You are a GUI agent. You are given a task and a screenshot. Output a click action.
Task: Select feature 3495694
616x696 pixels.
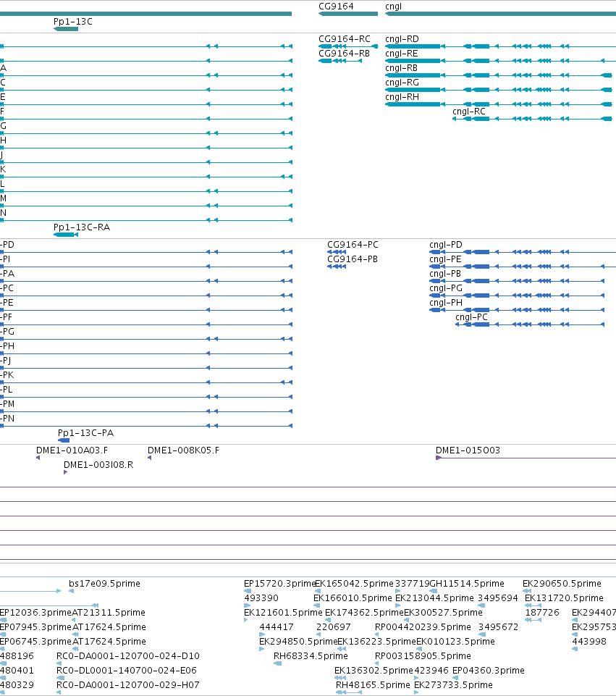tap(497, 598)
